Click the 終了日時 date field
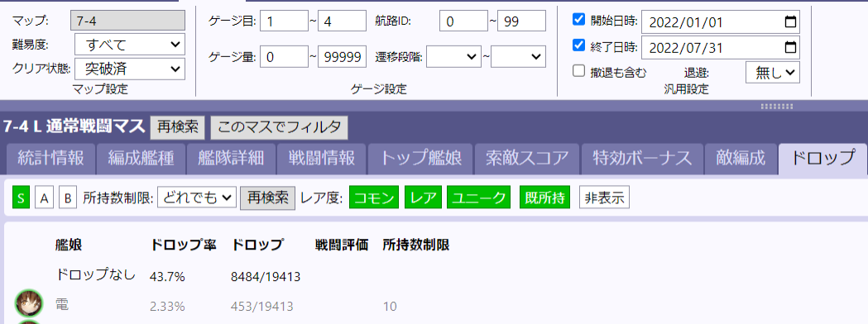 [720, 48]
